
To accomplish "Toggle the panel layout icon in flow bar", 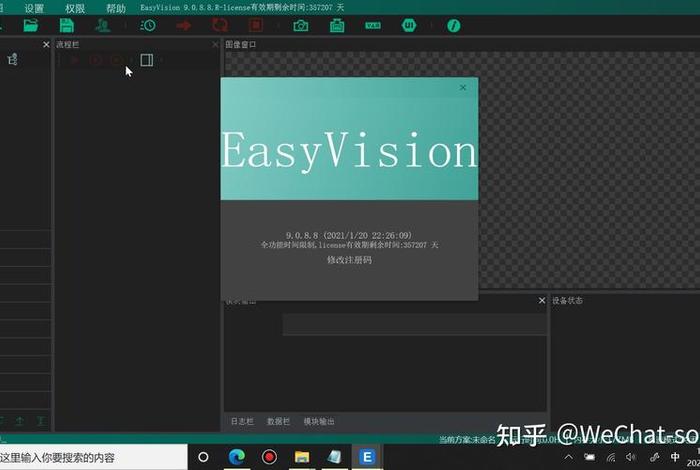I will [x=146, y=60].
